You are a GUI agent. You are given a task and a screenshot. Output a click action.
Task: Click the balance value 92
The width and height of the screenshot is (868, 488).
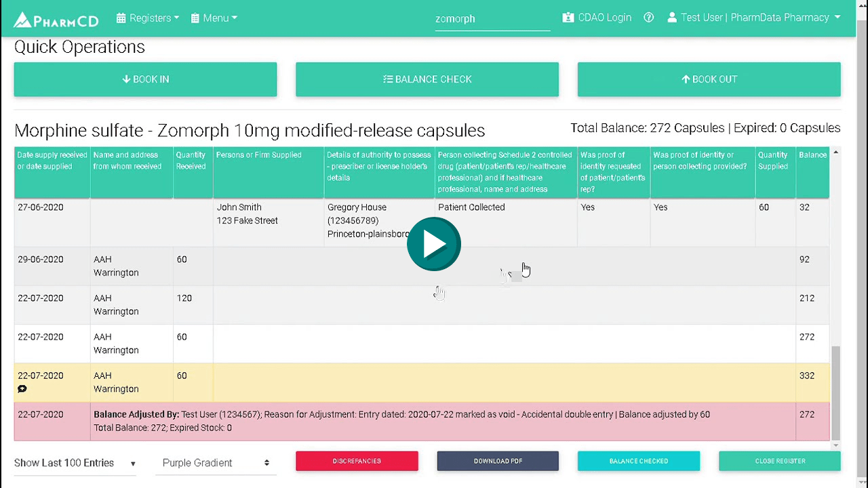[804, 260]
